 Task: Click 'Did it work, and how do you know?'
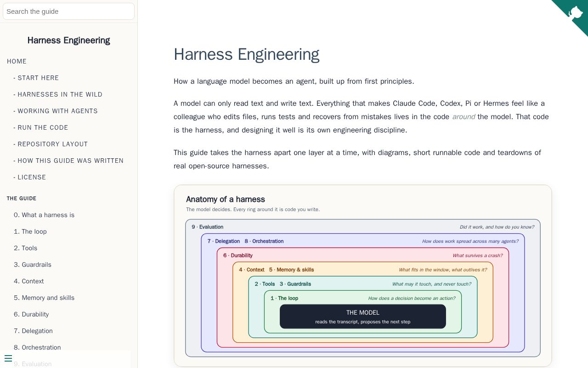(497, 227)
